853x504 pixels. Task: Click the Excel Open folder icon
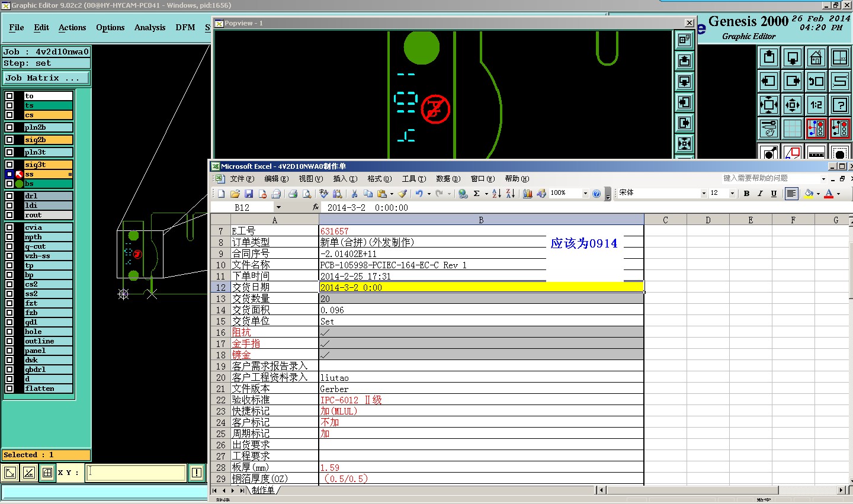(x=235, y=194)
